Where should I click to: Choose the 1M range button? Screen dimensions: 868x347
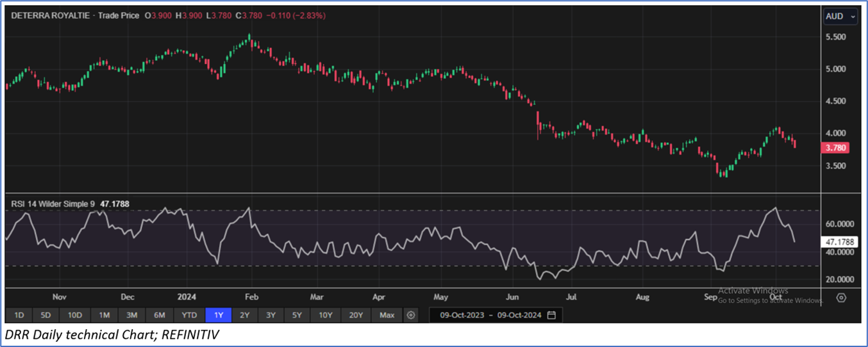click(x=104, y=315)
